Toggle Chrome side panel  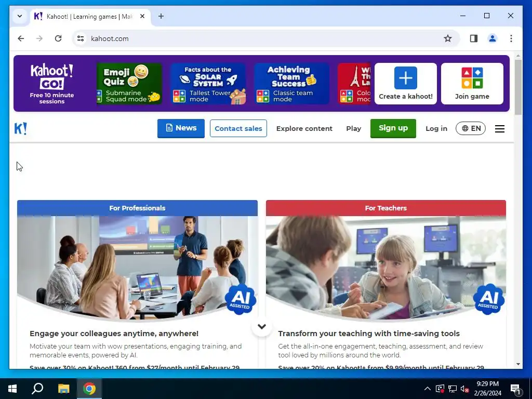point(474,38)
